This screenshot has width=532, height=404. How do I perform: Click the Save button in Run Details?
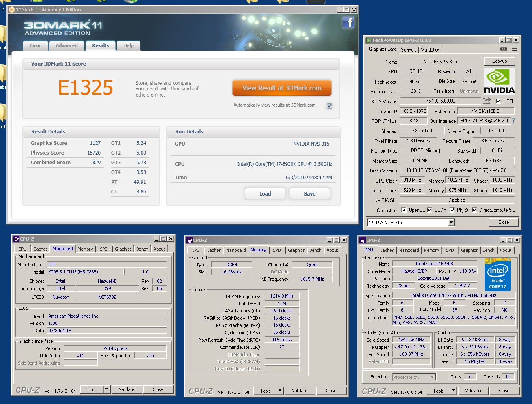[x=310, y=193]
